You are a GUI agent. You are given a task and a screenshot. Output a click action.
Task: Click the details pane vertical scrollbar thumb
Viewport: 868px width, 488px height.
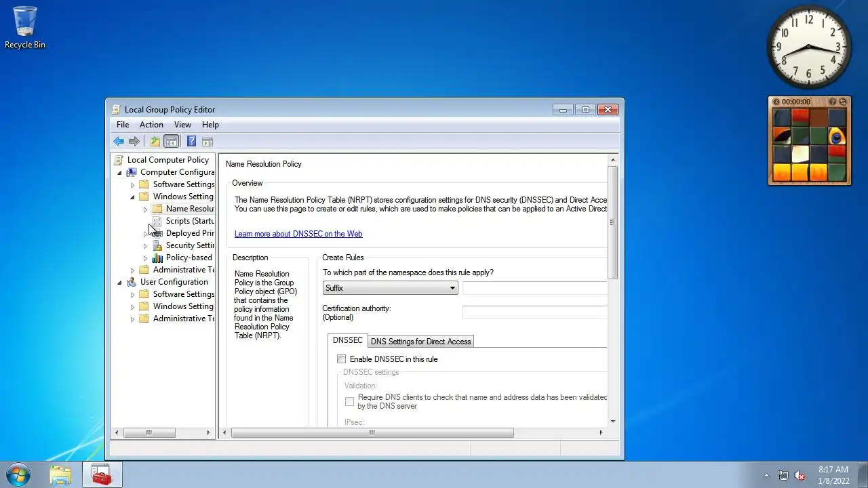click(613, 222)
